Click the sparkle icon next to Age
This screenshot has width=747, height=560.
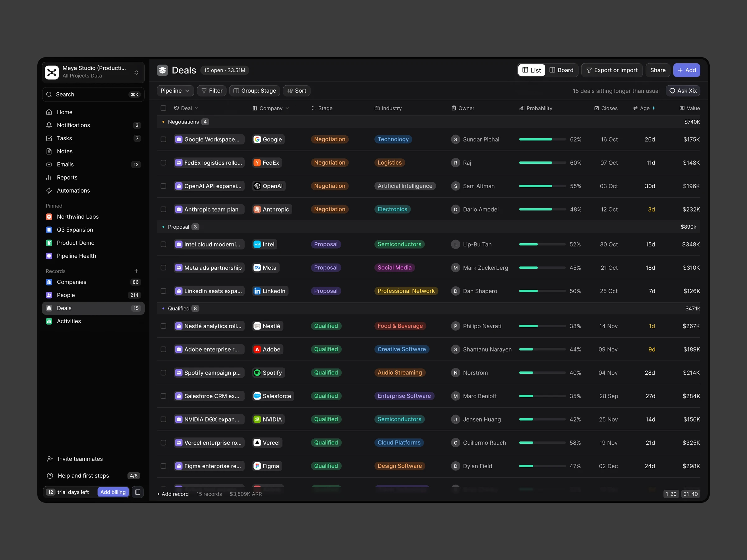coord(653,108)
